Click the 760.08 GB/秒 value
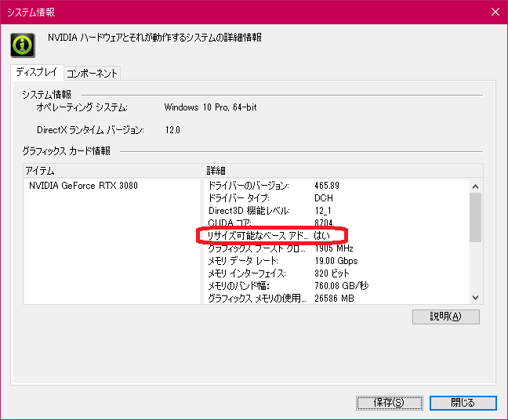508x420 pixels. pos(342,285)
